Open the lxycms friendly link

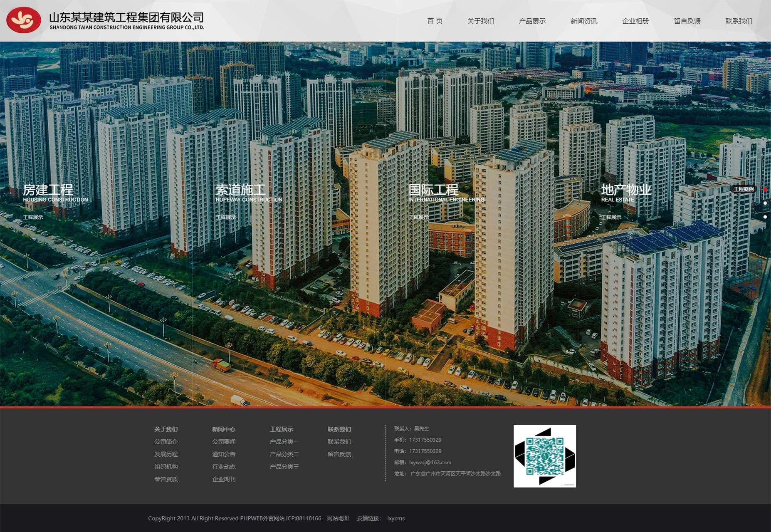[x=395, y=518]
